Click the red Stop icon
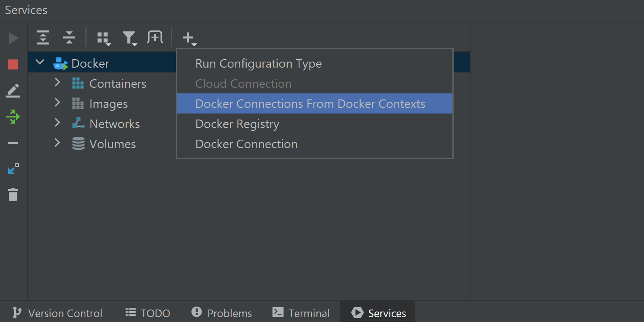The height and width of the screenshot is (322, 644). point(13,64)
